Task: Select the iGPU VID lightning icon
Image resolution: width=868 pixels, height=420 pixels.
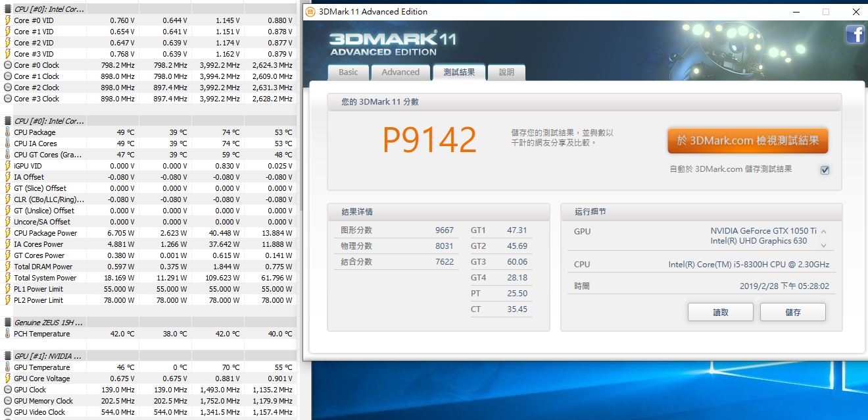Action: [7, 166]
